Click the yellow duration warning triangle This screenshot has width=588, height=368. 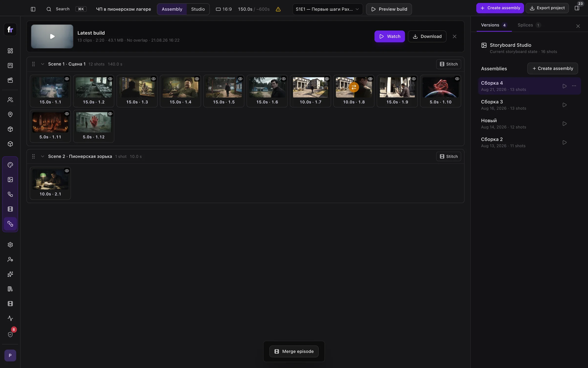pyautogui.click(x=278, y=9)
